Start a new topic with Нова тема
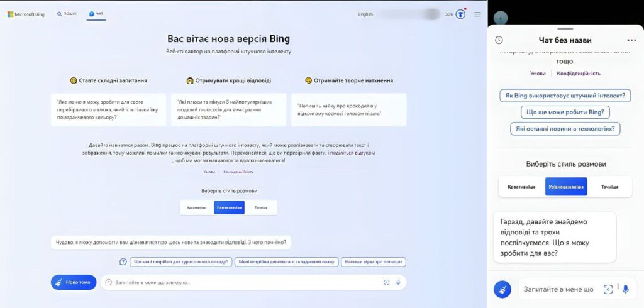The height and width of the screenshot is (308, 644). (x=74, y=282)
